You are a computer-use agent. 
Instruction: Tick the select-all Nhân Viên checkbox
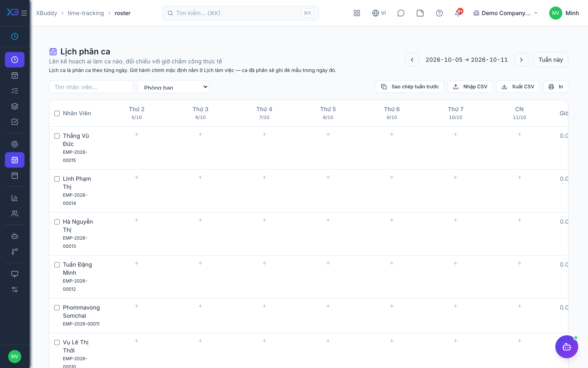[57, 113]
